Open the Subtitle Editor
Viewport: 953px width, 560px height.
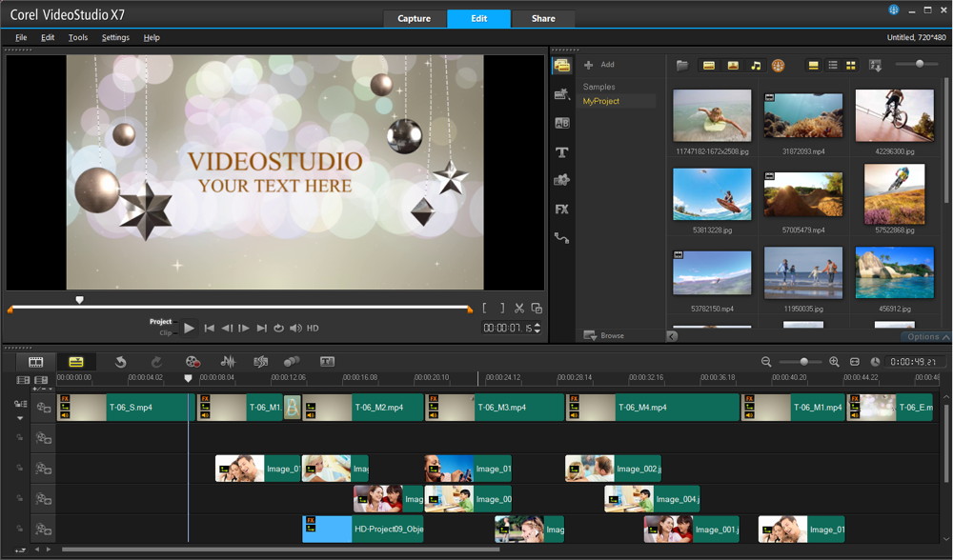pos(327,362)
